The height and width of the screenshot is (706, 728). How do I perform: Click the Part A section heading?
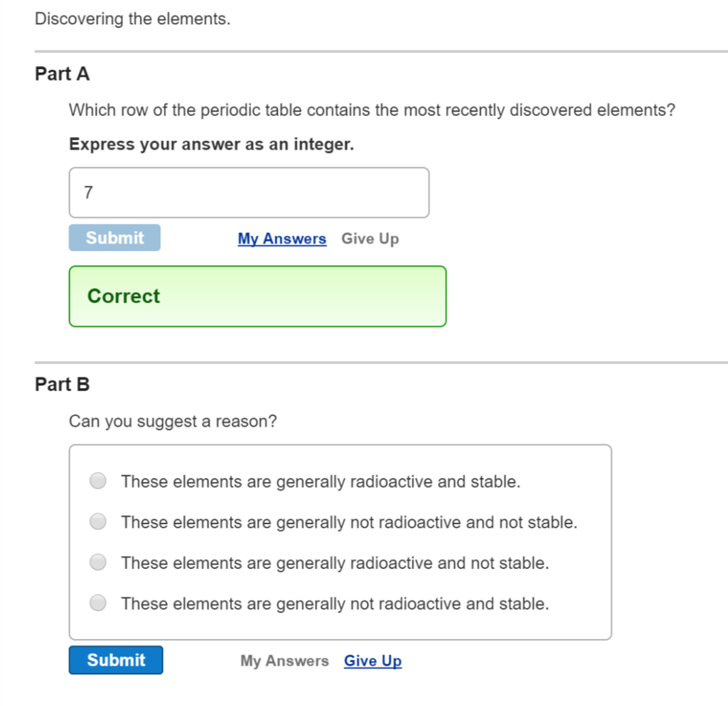(x=62, y=73)
